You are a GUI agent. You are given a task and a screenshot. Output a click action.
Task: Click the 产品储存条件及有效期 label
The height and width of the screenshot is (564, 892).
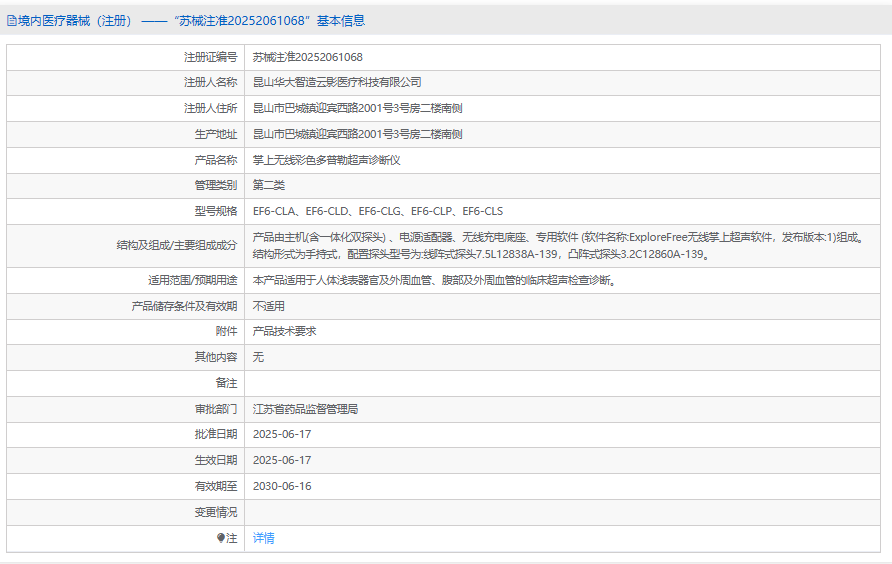[184, 306]
